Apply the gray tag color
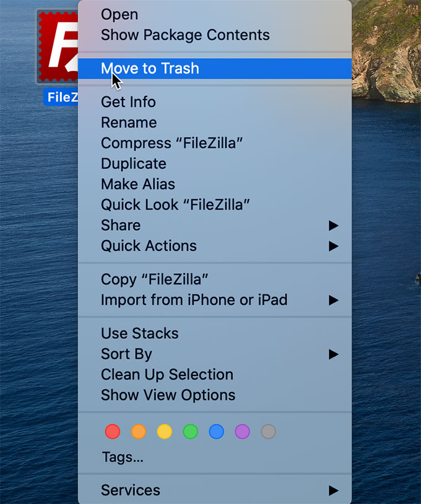The height and width of the screenshot is (504, 421). [x=269, y=432]
